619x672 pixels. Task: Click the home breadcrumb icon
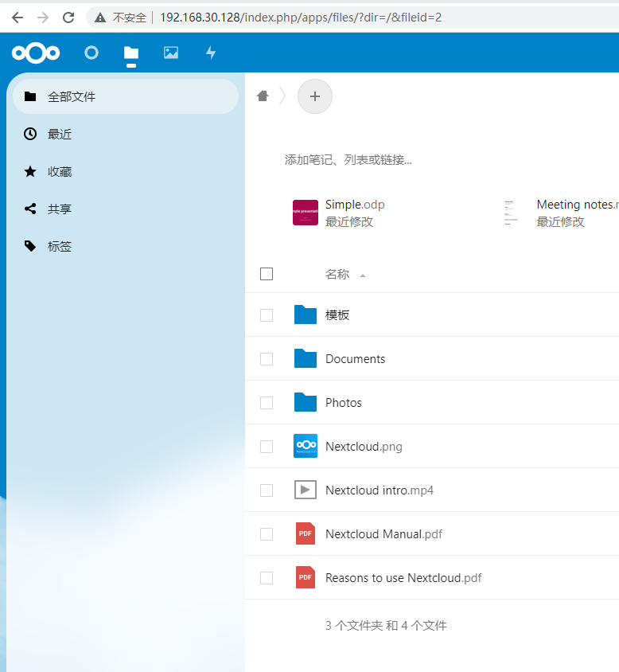pyautogui.click(x=263, y=96)
